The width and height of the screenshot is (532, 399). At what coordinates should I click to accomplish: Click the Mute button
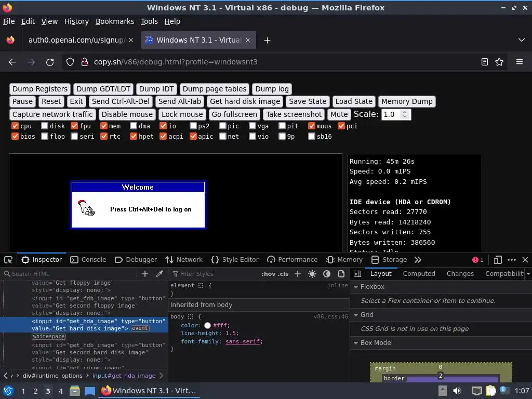coord(339,114)
